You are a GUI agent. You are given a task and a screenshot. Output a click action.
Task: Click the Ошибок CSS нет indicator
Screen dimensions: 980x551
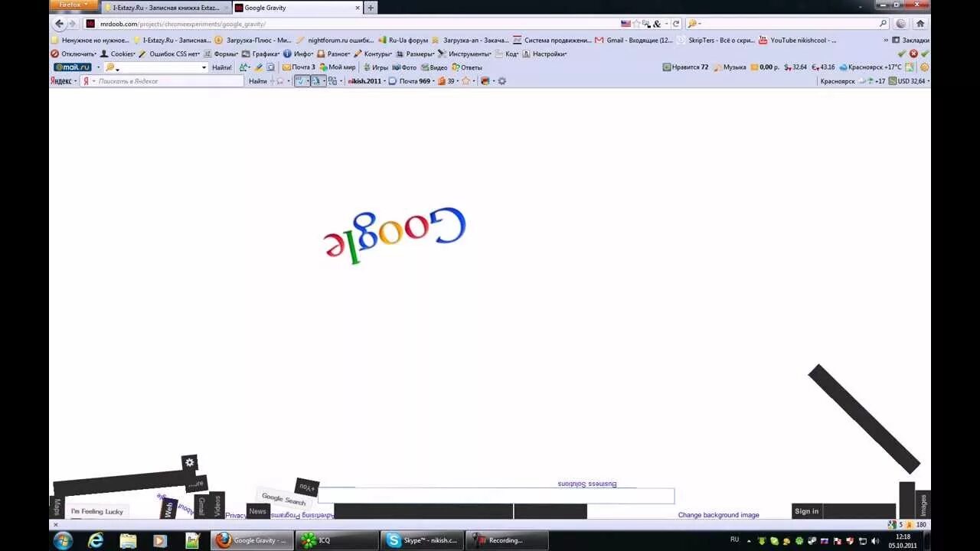click(x=169, y=54)
